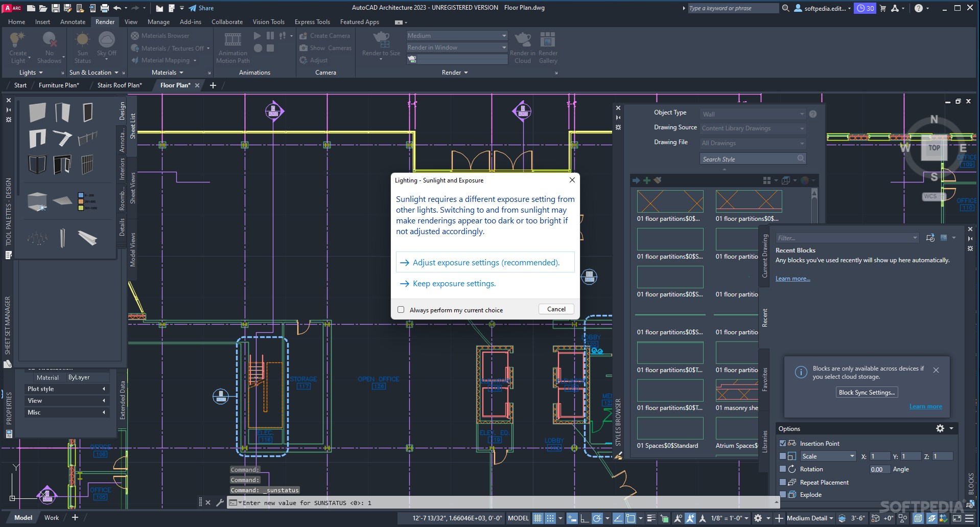Click the Blocks palette options gear icon
Screen dimensions: 980x527
click(x=940, y=428)
